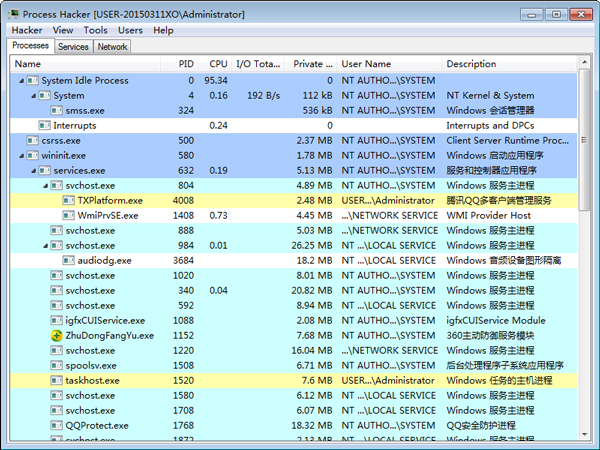Screen dimensions: 600x450
Task: Collapse the System Idle Process tree
Action: [x=21, y=81]
